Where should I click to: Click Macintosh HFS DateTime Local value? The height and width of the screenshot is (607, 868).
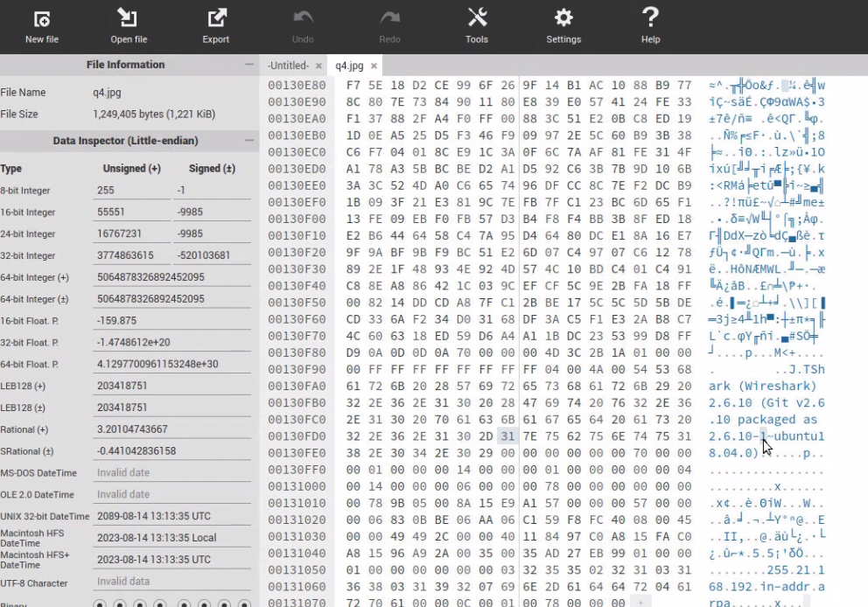pyautogui.click(x=171, y=538)
